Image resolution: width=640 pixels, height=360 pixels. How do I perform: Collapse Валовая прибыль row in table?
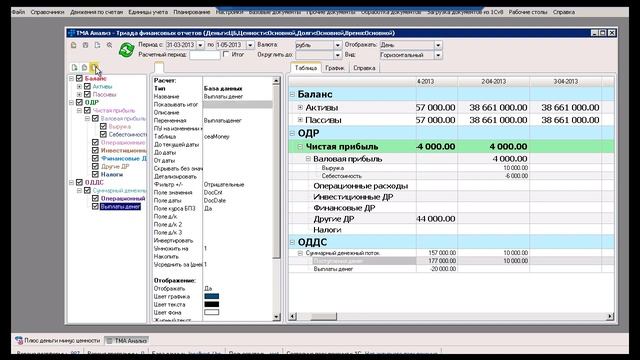point(308,158)
